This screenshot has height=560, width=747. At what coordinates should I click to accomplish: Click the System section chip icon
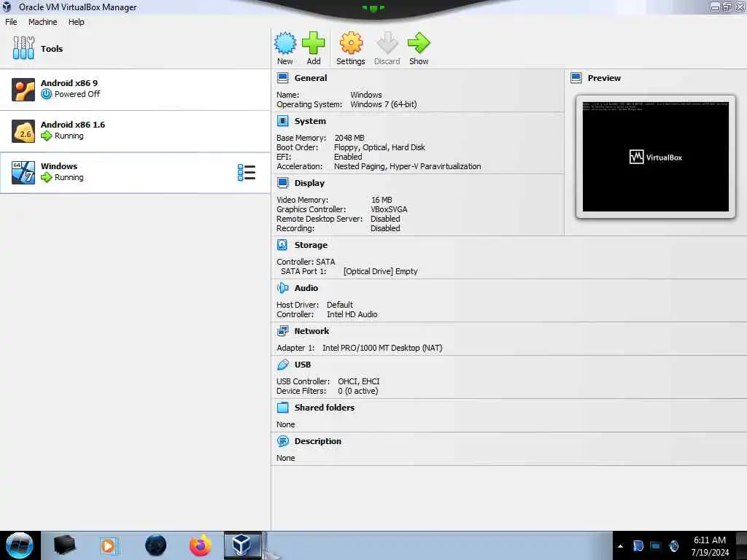(282, 121)
